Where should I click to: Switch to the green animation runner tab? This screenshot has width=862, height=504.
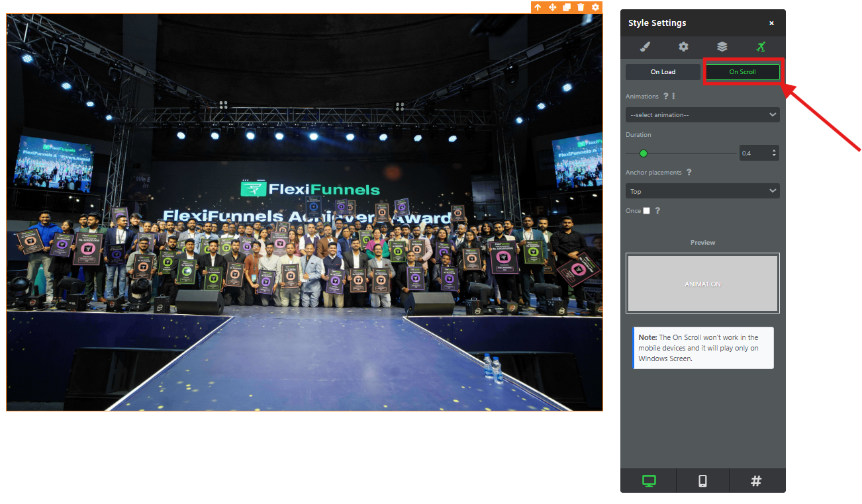coord(761,46)
